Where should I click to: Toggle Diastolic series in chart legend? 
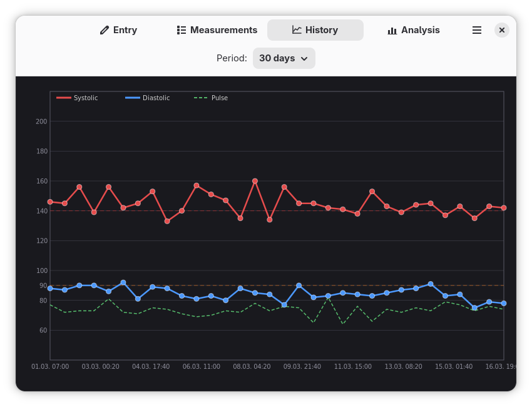(x=156, y=98)
